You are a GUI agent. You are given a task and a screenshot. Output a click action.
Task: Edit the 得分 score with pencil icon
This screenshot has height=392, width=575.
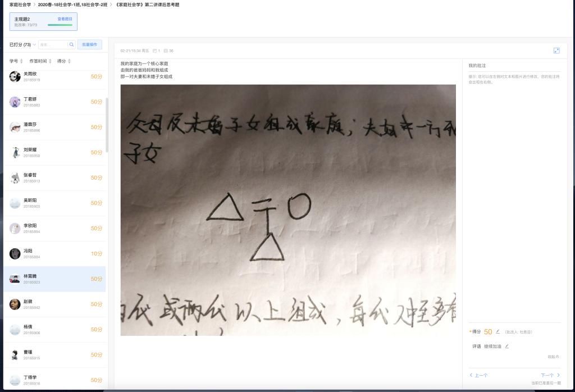(498, 331)
